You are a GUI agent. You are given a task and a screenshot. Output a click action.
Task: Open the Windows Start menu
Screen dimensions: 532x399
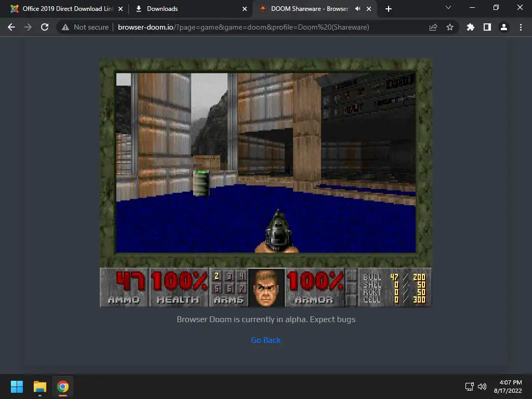17,387
